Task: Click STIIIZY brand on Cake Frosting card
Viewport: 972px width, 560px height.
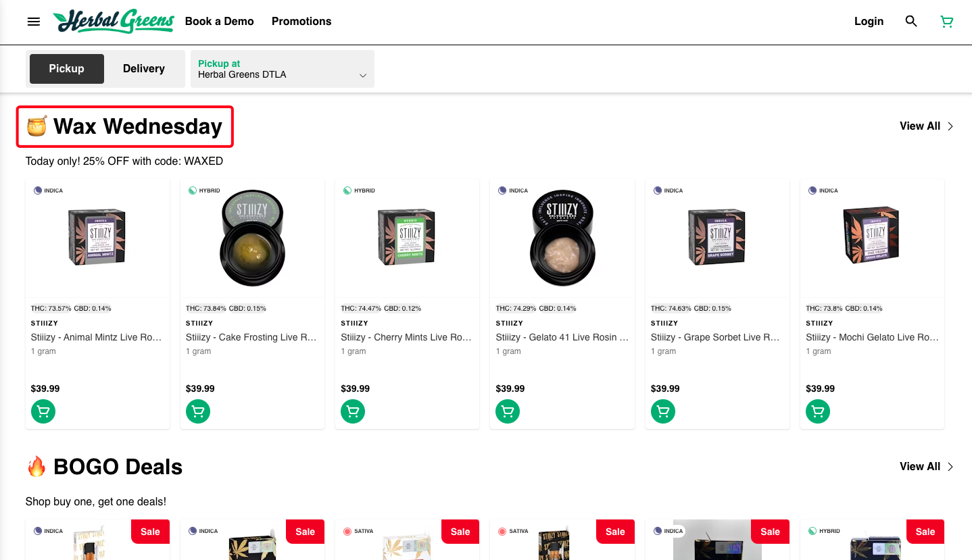Action: point(199,324)
